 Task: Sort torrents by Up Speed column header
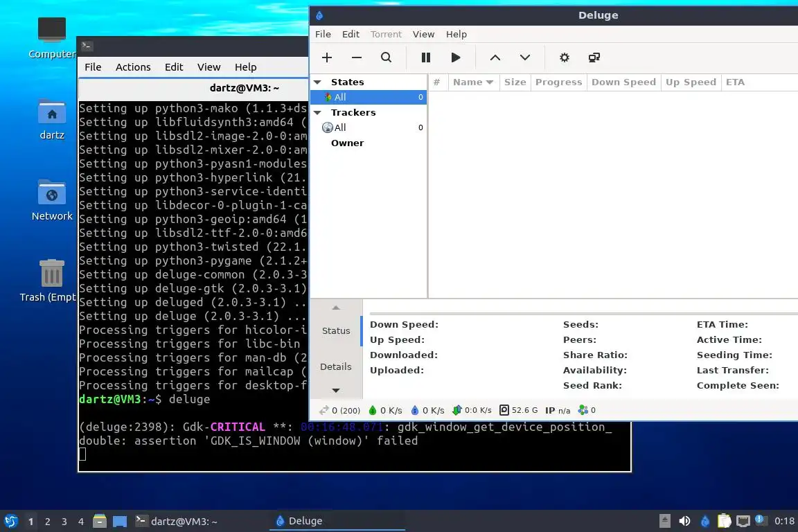pos(691,82)
